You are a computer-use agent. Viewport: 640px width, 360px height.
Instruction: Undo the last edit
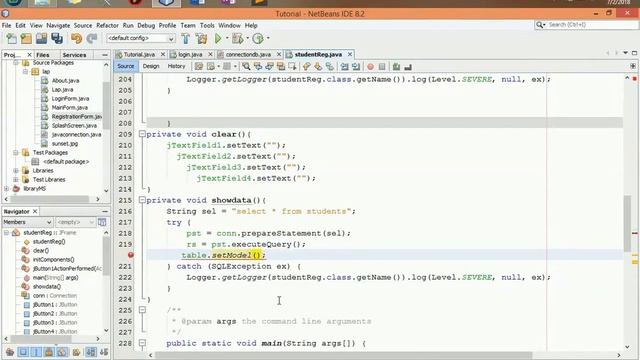(x=76, y=39)
